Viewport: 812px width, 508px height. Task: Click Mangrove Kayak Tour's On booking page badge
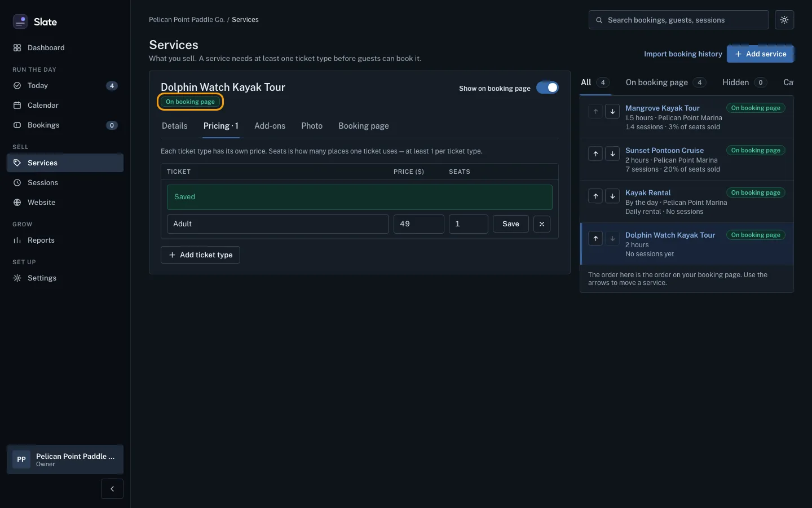point(756,108)
